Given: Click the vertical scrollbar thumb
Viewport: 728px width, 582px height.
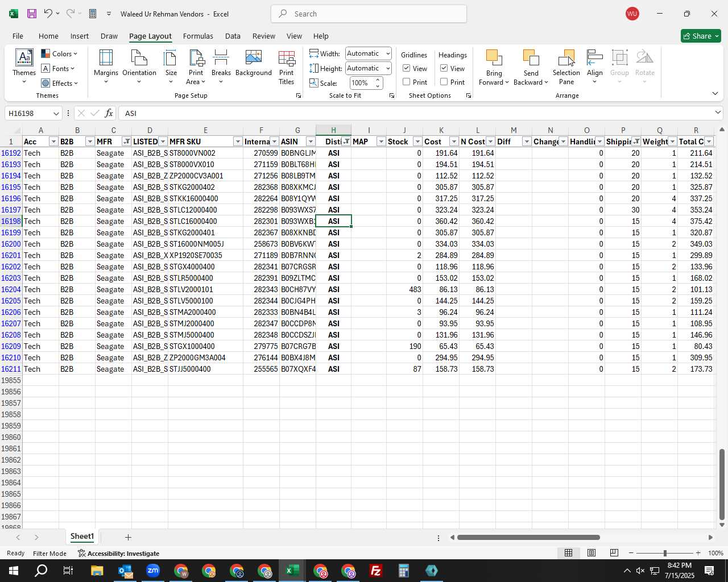Looking at the screenshot, I should (722, 484).
